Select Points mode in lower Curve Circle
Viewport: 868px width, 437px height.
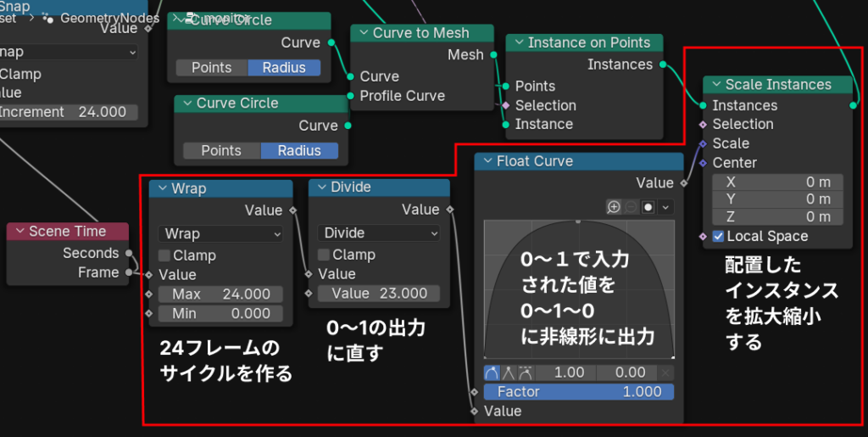(220, 151)
